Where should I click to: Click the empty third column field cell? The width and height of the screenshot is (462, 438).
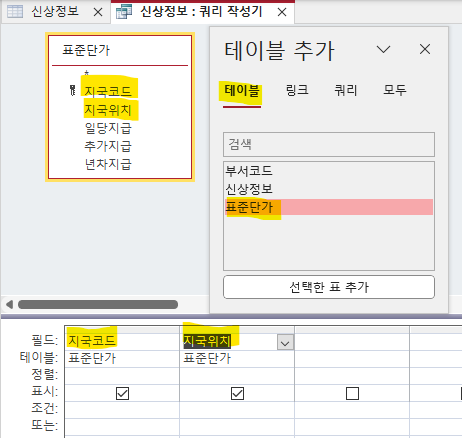click(352, 341)
